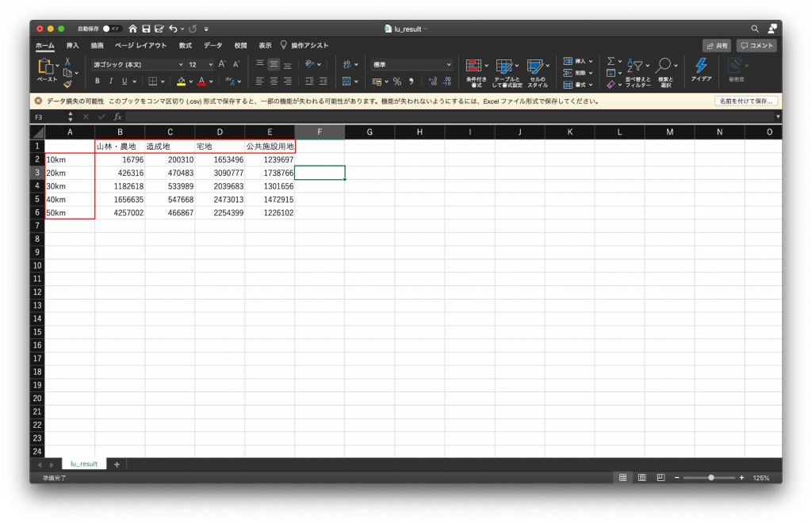The width and height of the screenshot is (812, 523).
Task: Click the ペースト clipboard icon
Action: click(45, 67)
